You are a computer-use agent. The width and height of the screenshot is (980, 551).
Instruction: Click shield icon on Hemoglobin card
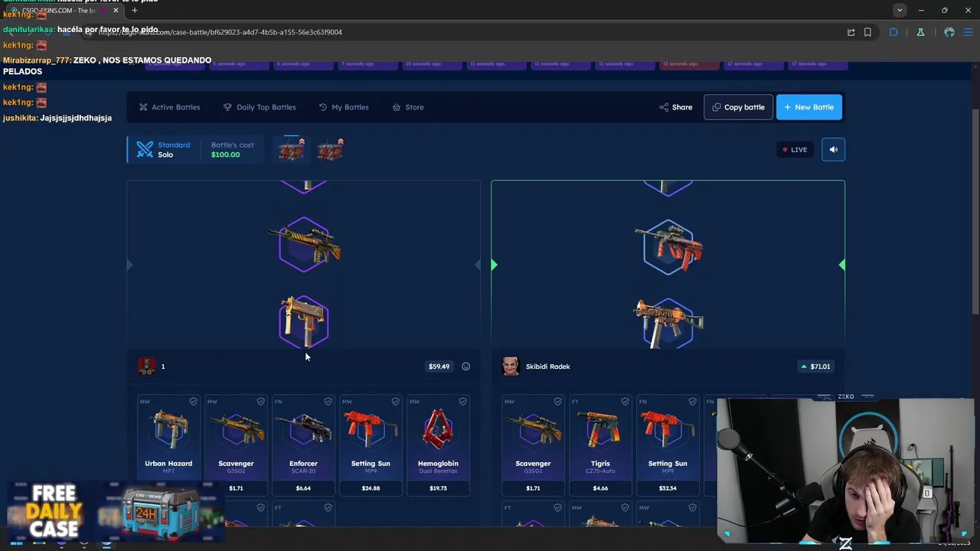(x=462, y=402)
